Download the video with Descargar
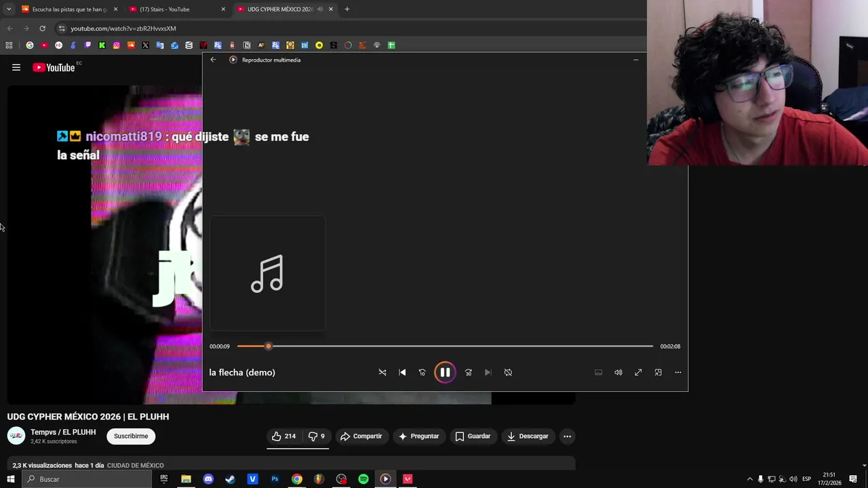The height and width of the screenshot is (488, 868). click(x=528, y=436)
